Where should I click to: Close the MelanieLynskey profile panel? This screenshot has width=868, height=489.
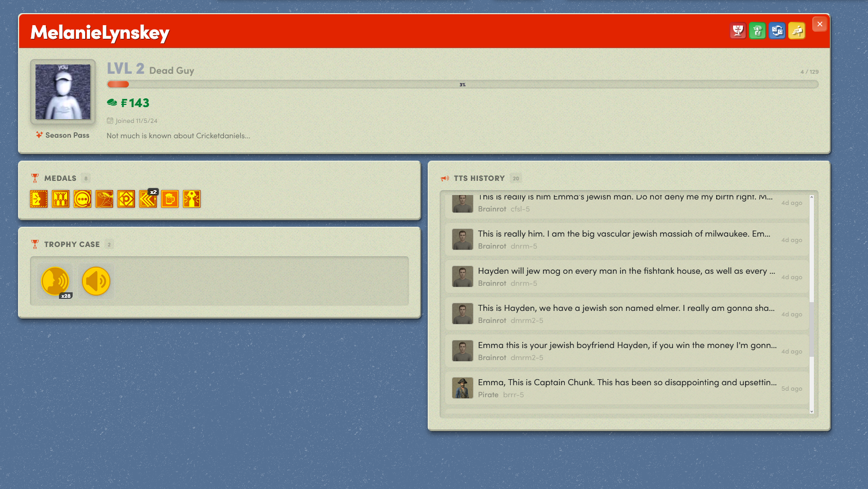pos(819,24)
